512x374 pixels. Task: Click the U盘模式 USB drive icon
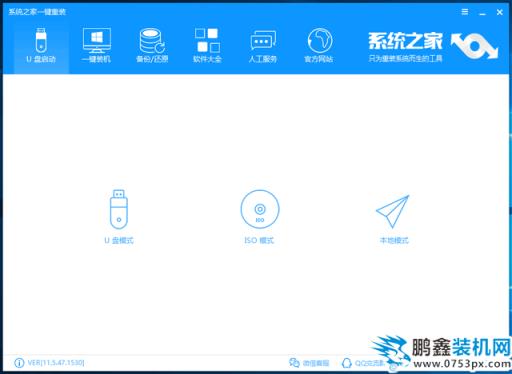(119, 209)
